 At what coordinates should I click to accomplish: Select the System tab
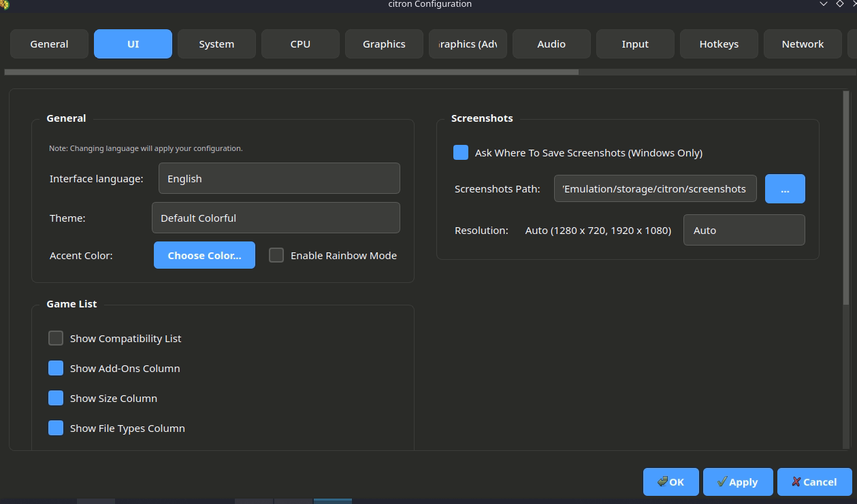pos(216,44)
